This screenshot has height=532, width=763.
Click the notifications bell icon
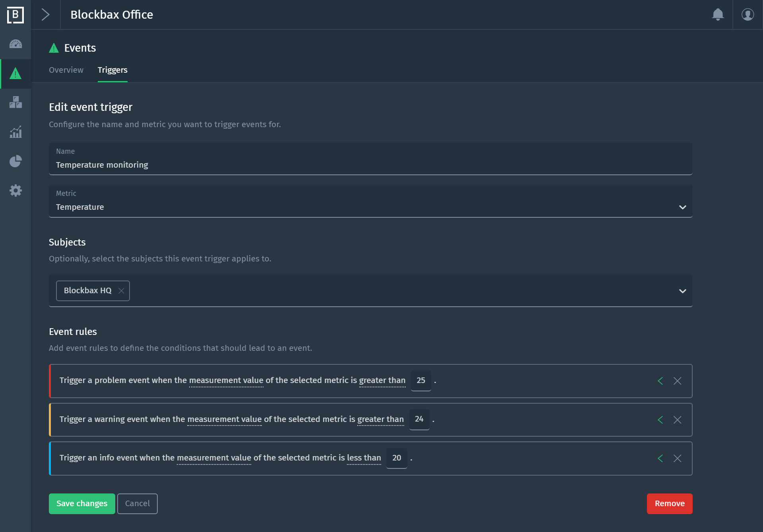[718, 15]
